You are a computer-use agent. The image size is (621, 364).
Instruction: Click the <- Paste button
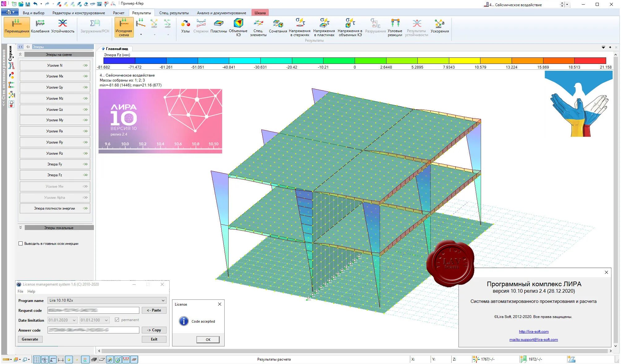tap(154, 310)
